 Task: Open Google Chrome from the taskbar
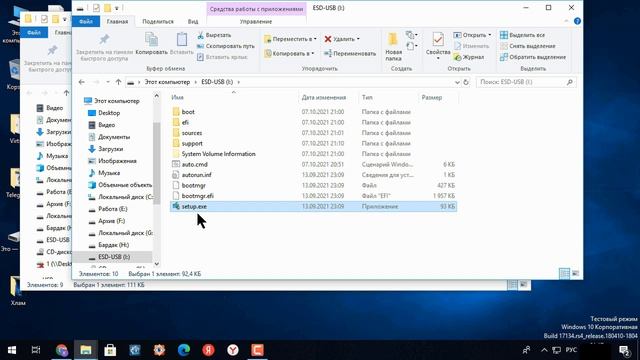pos(62,350)
